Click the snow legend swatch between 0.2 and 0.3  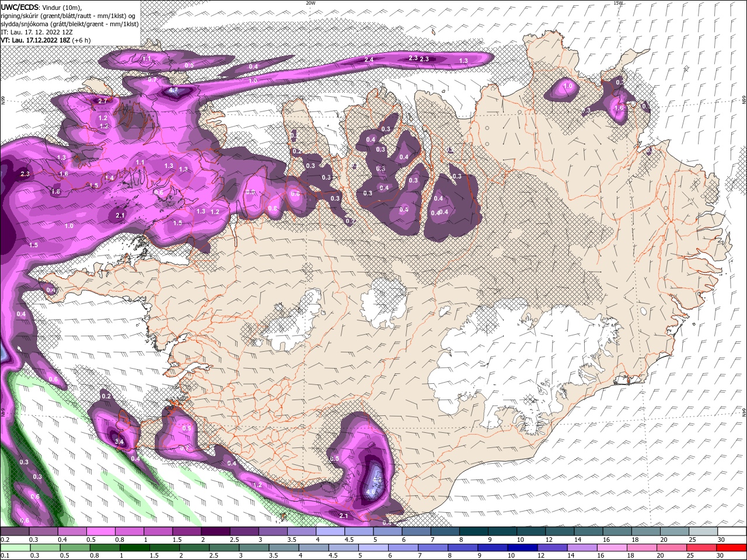pos(15,531)
